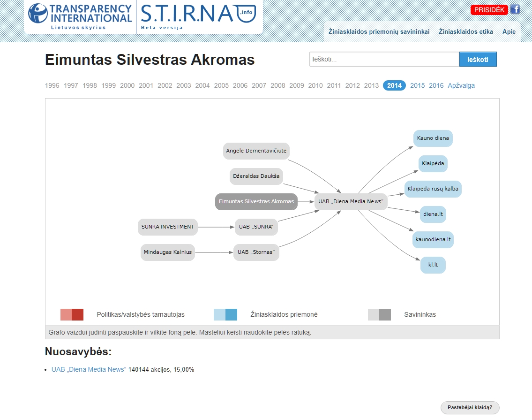Image resolution: width=532 pixels, height=420 pixels.
Task: Click the kaunodiena.lt media node
Action: 433,239
